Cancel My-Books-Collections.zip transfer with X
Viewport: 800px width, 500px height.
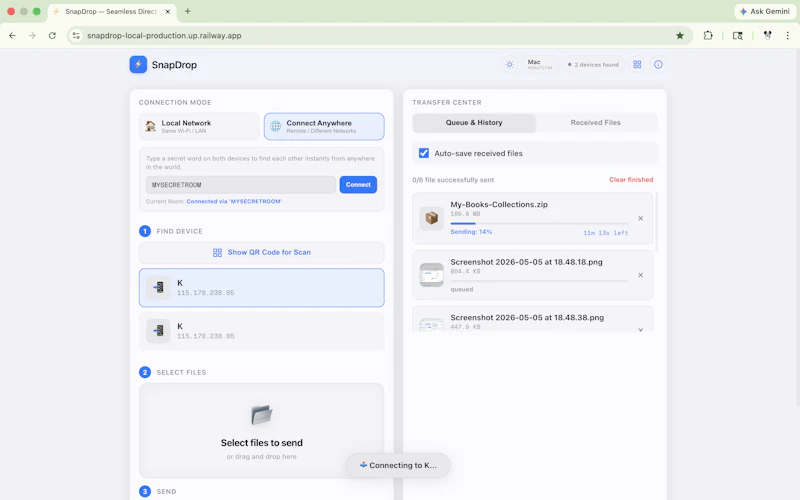(640, 218)
